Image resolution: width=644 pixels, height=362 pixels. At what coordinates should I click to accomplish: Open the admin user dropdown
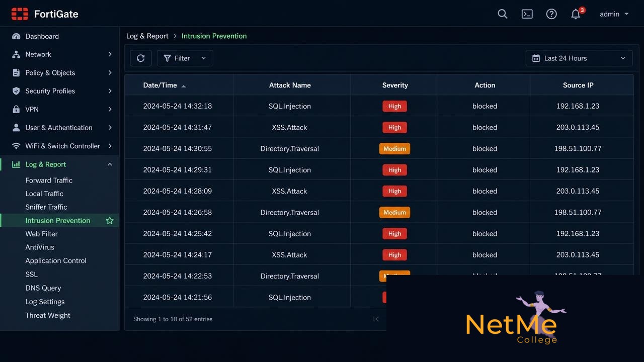(614, 14)
